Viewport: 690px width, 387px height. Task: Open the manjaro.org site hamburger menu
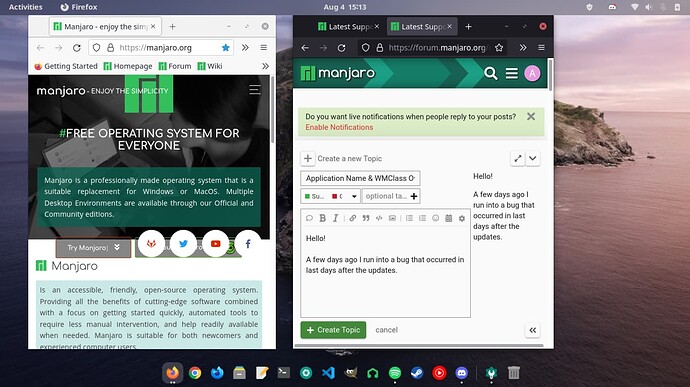coord(255,90)
